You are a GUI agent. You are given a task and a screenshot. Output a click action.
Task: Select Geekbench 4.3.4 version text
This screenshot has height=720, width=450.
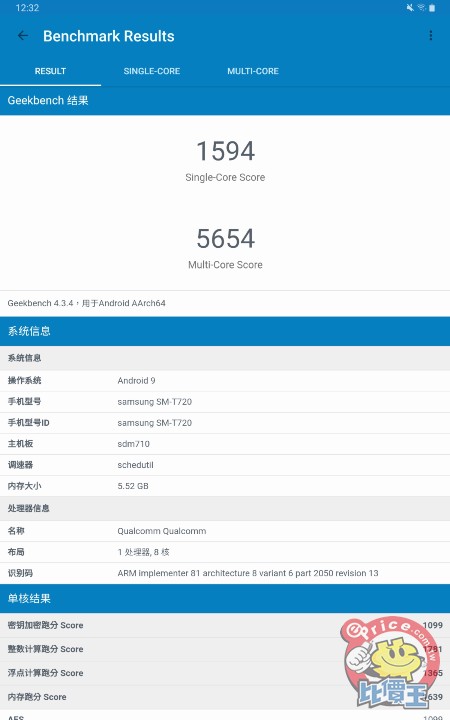(x=86, y=303)
